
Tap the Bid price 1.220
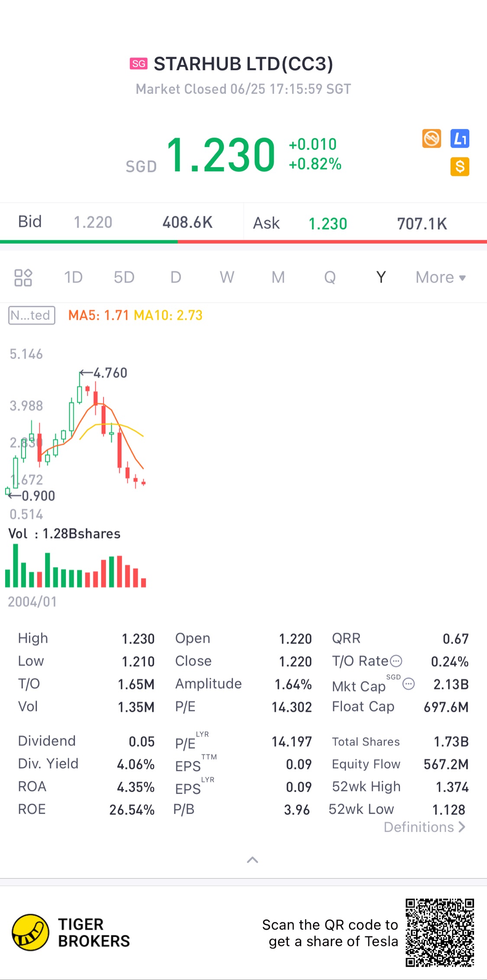tap(93, 222)
